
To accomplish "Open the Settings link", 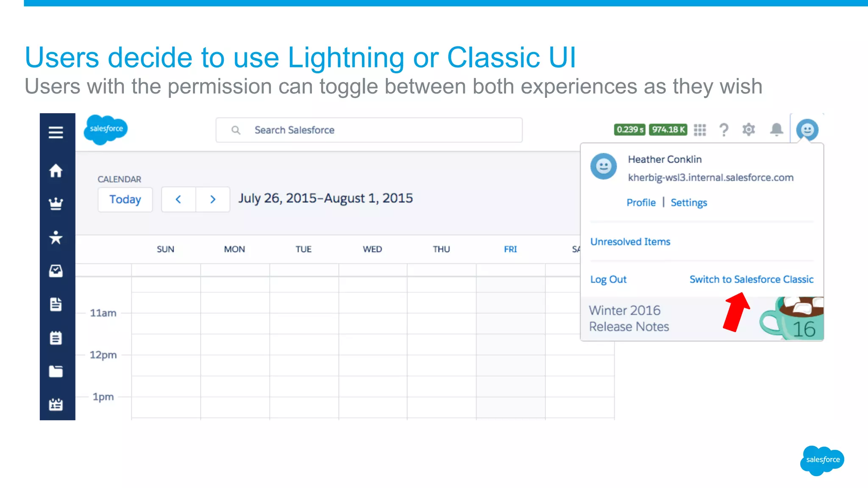I will 689,202.
